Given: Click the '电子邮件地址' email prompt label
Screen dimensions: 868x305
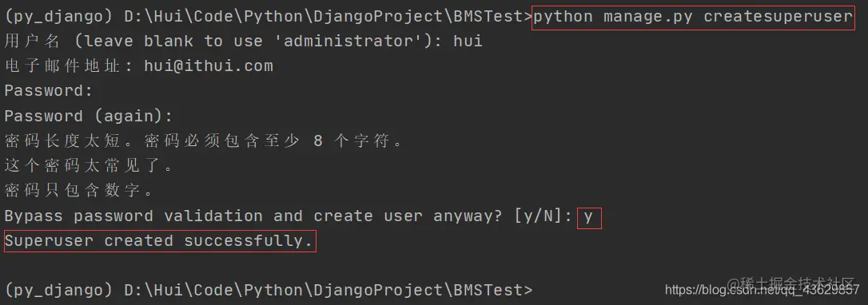Looking at the screenshot, I should click(62, 65).
